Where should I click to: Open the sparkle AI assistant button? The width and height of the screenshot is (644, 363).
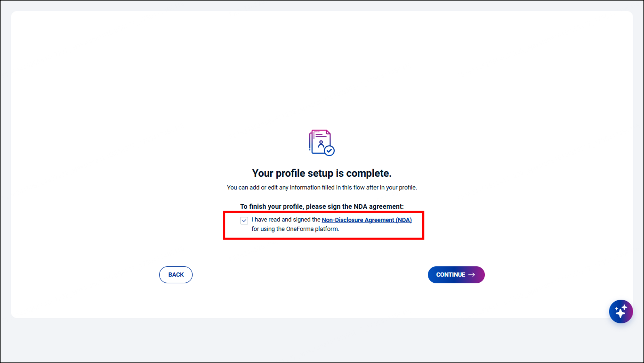coord(621,311)
